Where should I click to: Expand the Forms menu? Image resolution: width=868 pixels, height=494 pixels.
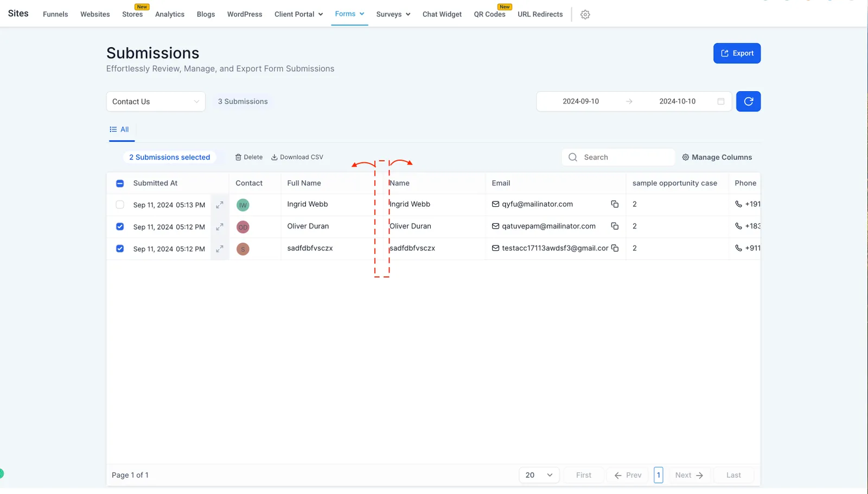(349, 14)
